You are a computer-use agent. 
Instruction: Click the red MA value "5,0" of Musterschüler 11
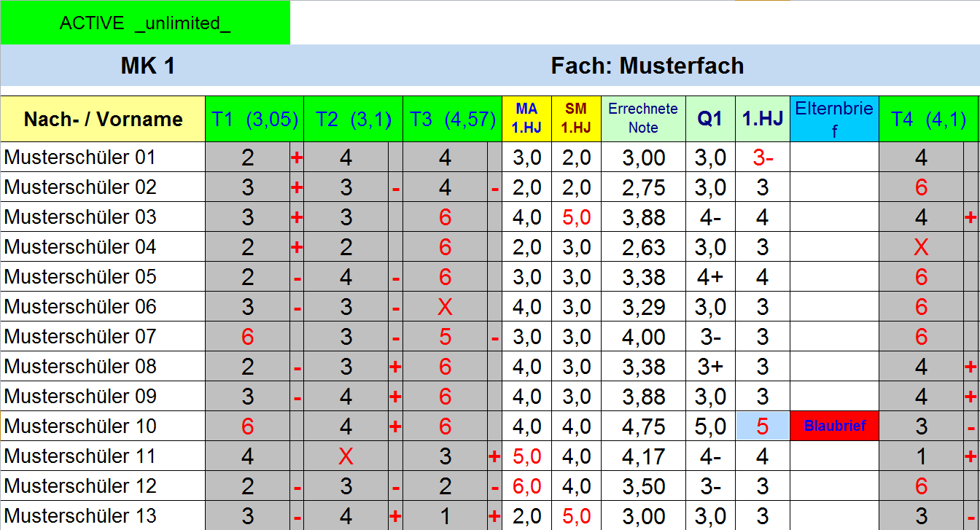point(526,456)
